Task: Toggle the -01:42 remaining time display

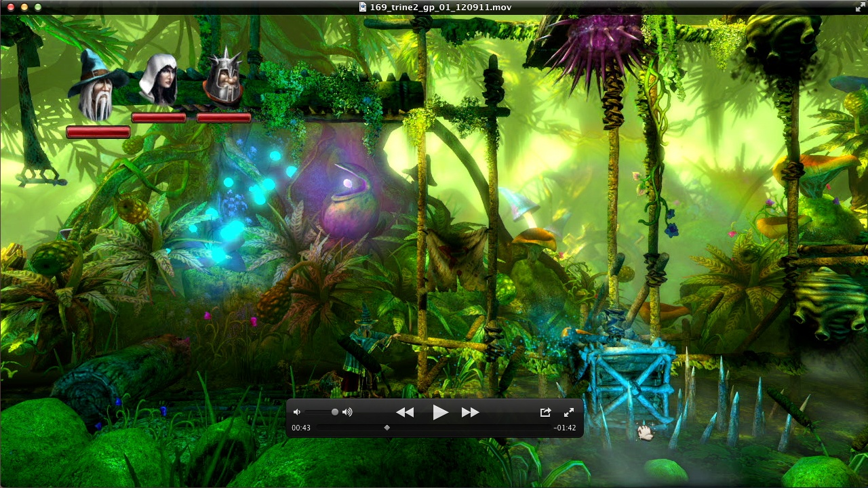Action: [564, 428]
